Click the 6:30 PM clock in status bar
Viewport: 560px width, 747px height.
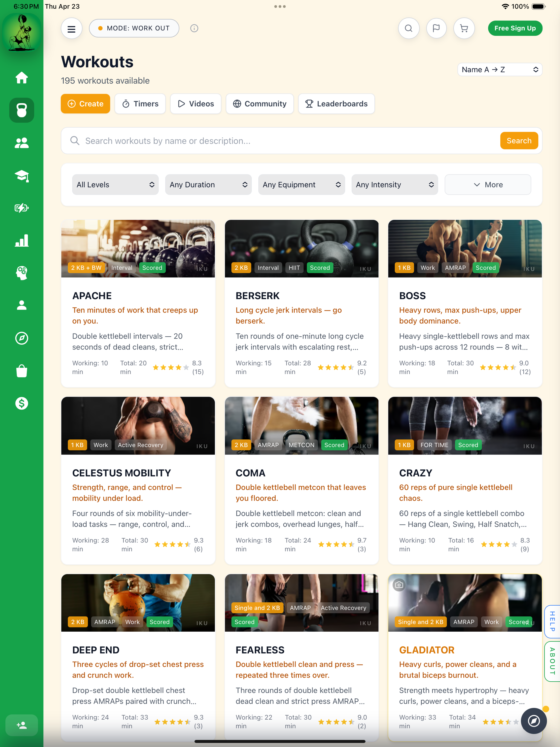[x=26, y=6]
